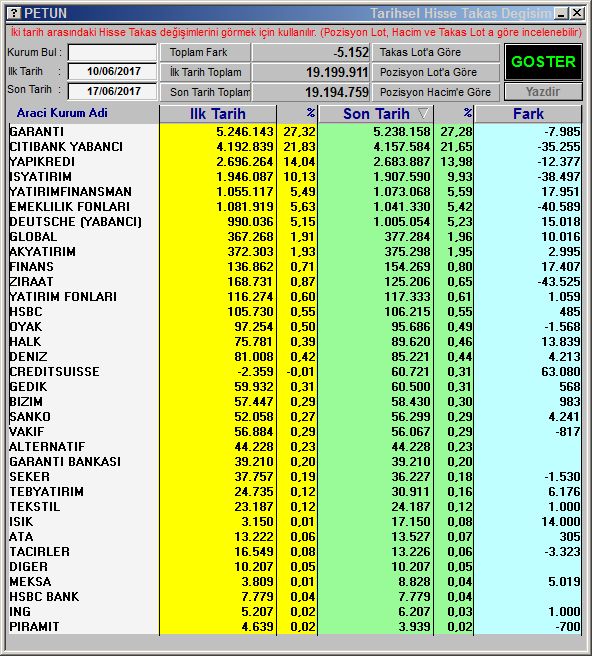This screenshot has height=656, width=592.
Task: Sort by Ilk Tarih column header
Action: [x=218, y=114]
